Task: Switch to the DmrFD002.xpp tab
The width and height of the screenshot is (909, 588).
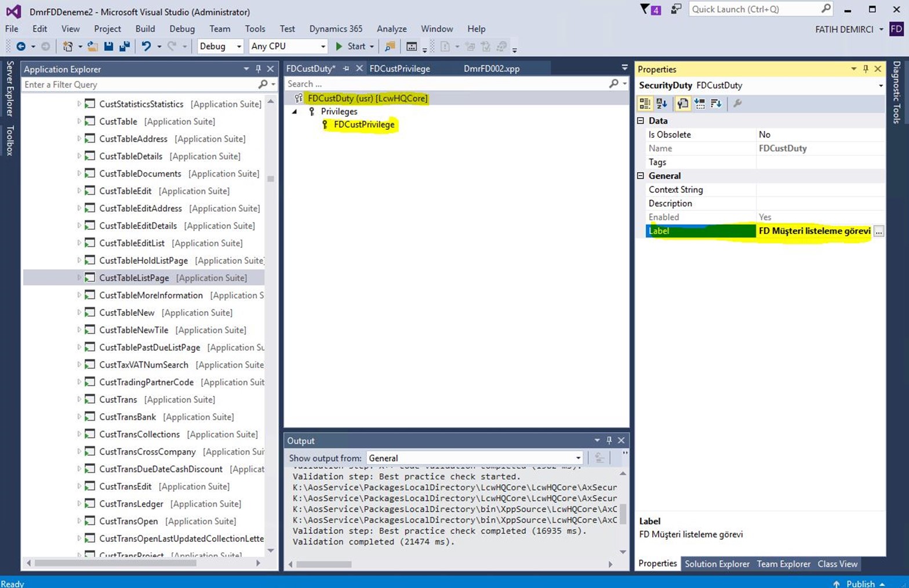Action: tap(492, 68)
